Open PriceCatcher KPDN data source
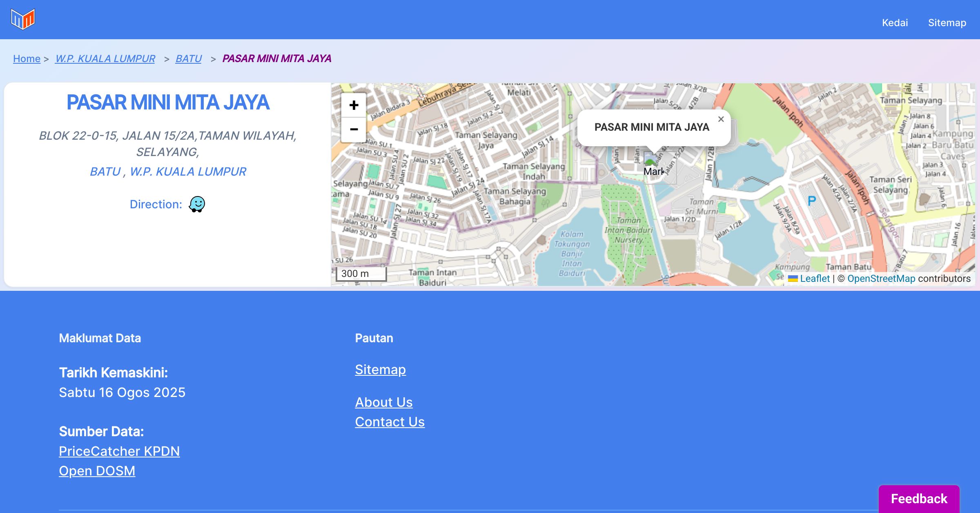This screenshot has width=980, height=513. coord(119,451)
